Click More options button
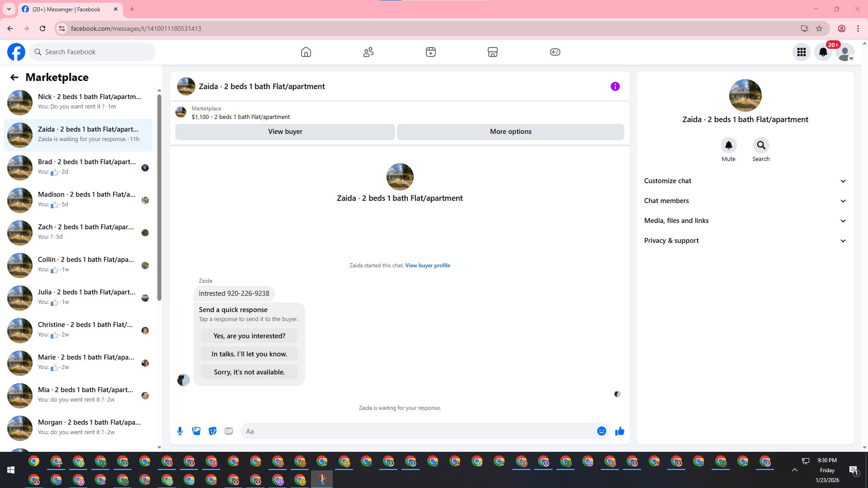This screenshot has width=868, height=488. point(511,132)
